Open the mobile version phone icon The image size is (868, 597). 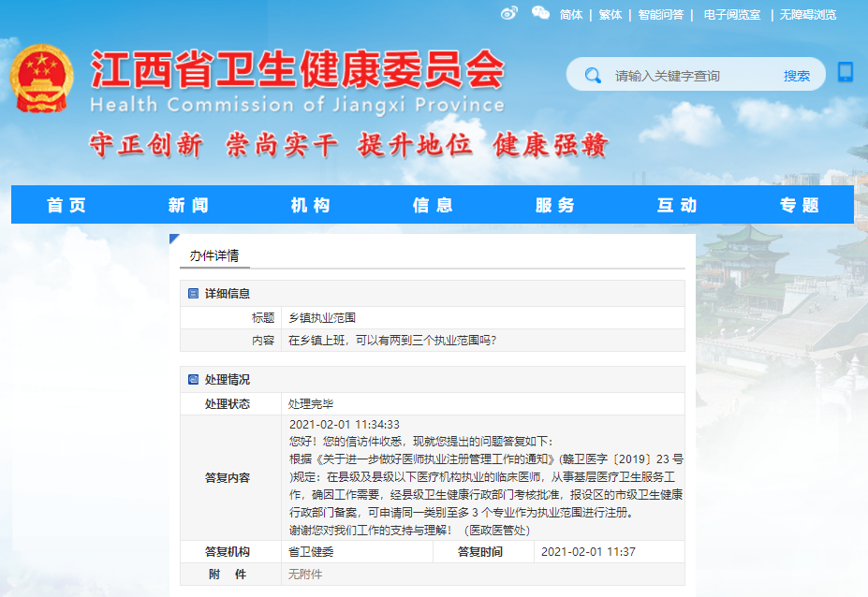[x=845, y=72]
